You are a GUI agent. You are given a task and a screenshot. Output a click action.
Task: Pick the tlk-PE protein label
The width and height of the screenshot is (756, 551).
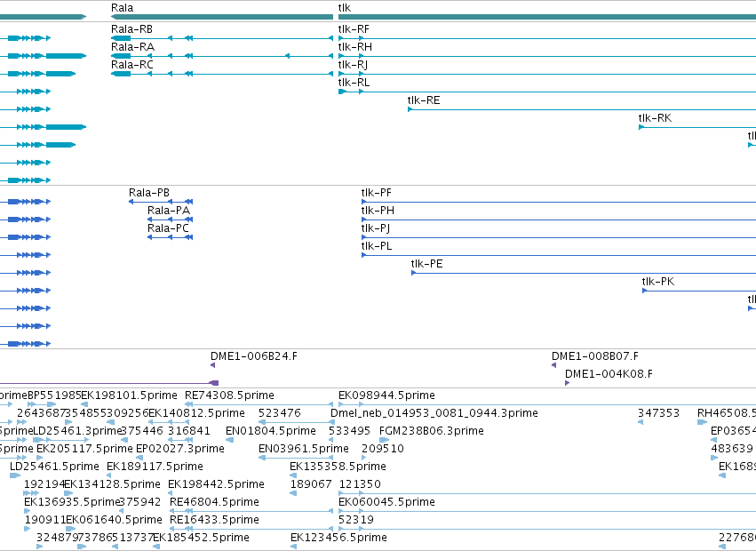(x=426, y=264)
